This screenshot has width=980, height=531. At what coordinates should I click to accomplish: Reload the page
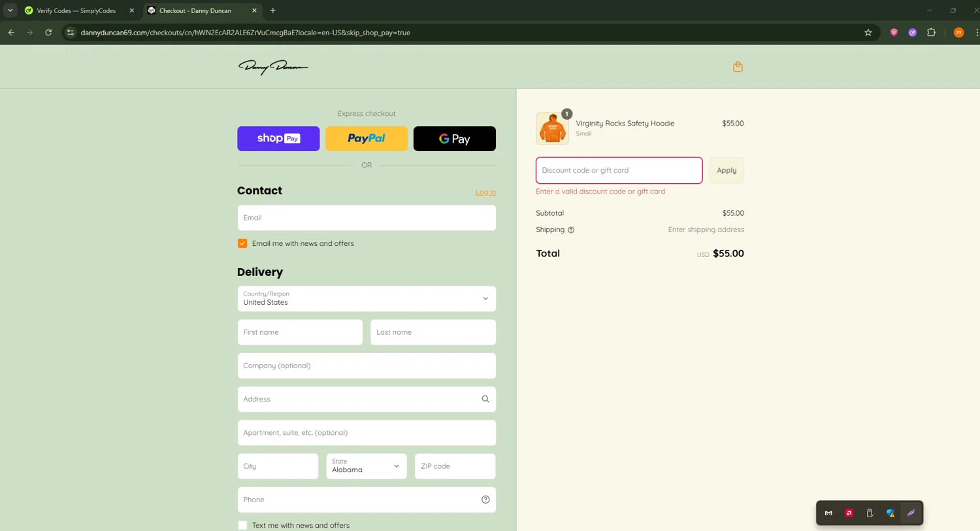coord(48,32)
